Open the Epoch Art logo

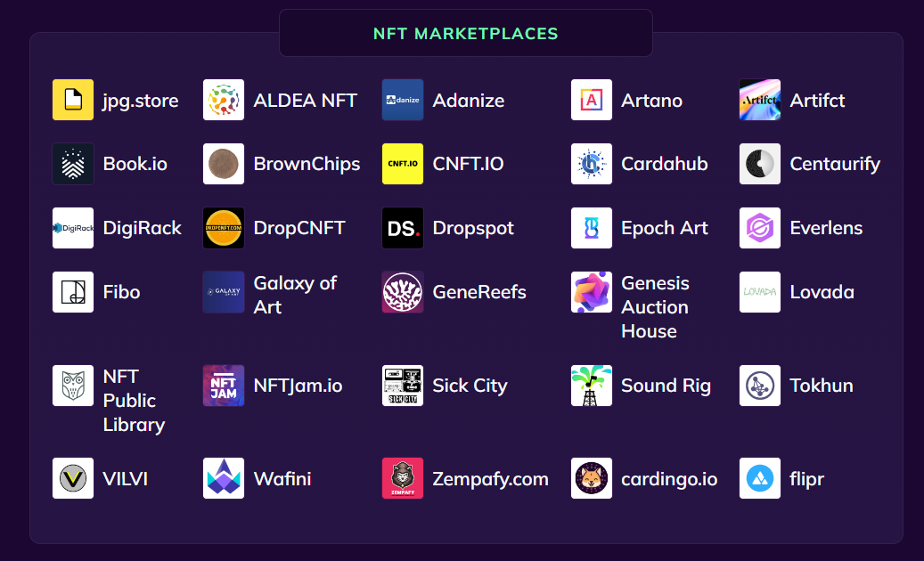pos(592,228)
